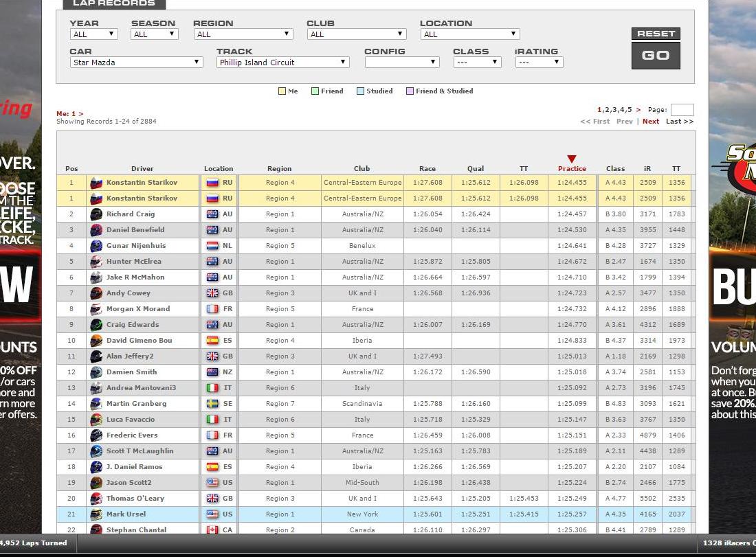Screen dimensions: 756x557
Task: Go to the Next page link
Action: [650, 122]
